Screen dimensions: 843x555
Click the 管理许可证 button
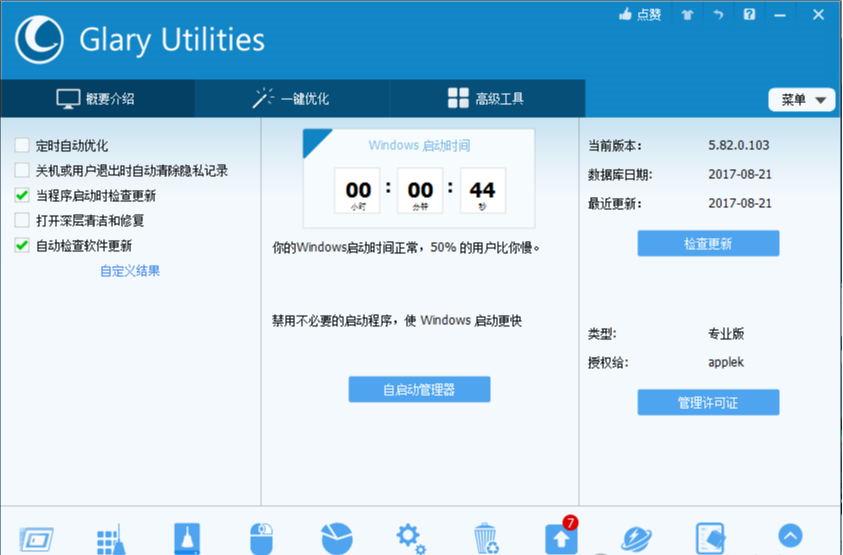(x=708, y=402)
